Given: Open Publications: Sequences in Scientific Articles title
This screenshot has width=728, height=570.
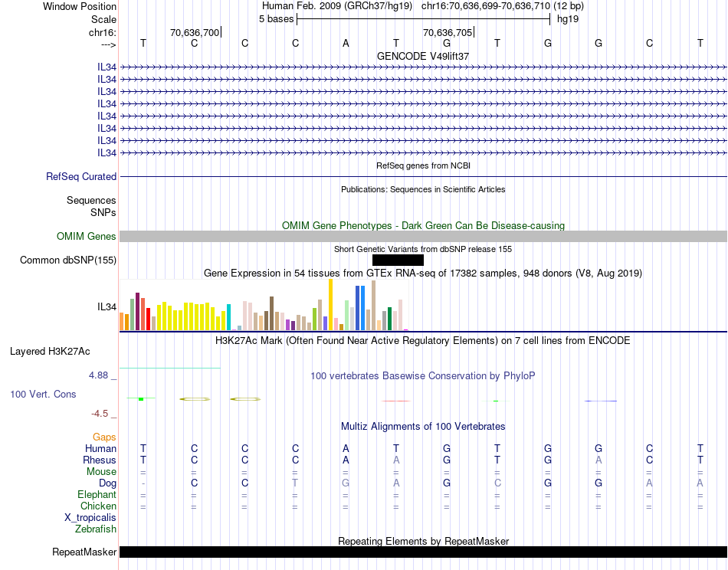Looking at the screenshot, I should [423, 189].
